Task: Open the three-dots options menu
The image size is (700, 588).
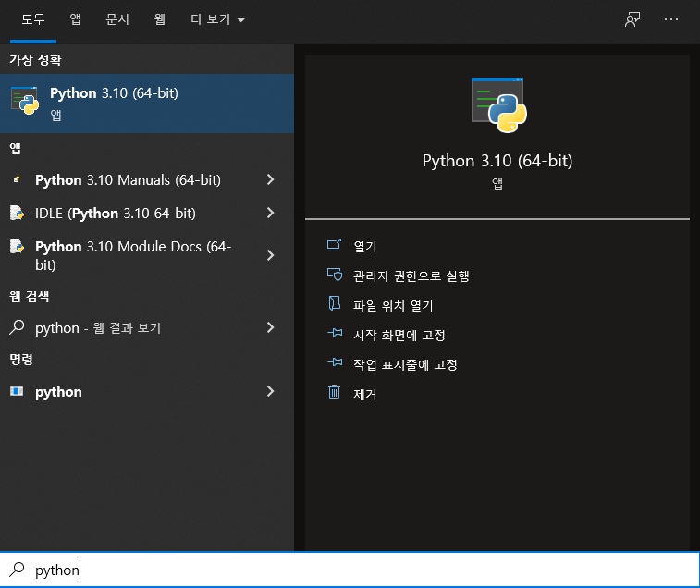Action: [x=671, y=19]
